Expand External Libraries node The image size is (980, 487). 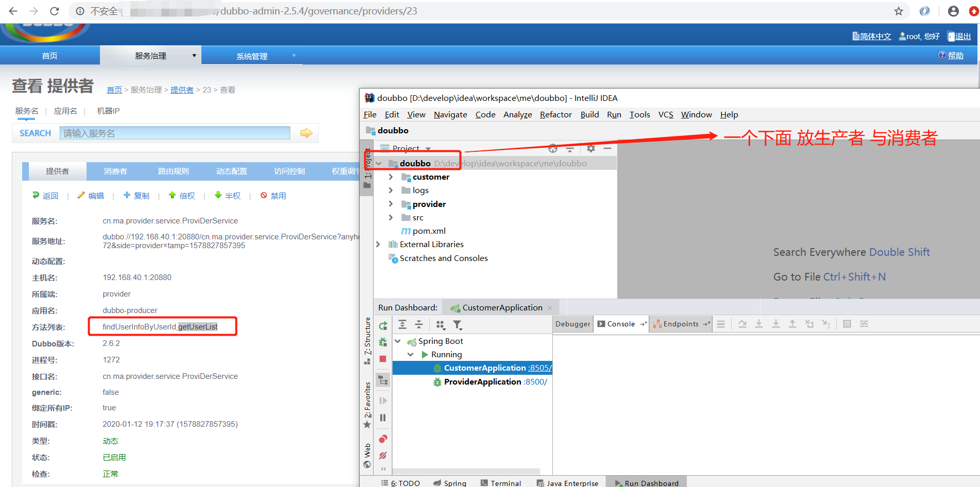378,244
